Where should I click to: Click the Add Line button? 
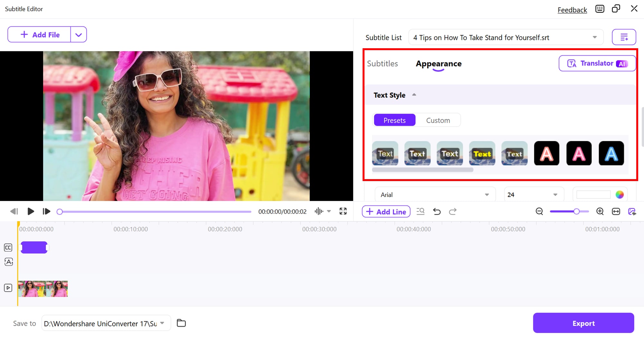click(x=386, y=211)
